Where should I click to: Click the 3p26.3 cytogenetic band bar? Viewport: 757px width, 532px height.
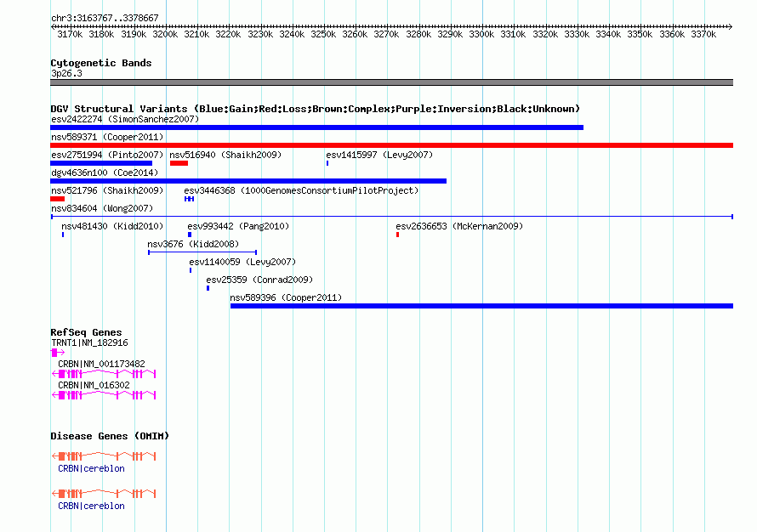[x=391, y=83]
